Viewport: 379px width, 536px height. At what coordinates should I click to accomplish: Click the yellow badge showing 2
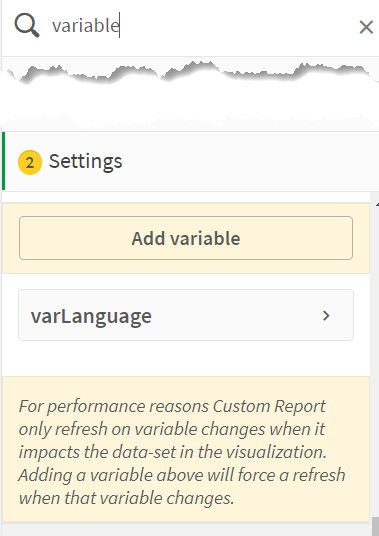(x=30, y=162)
